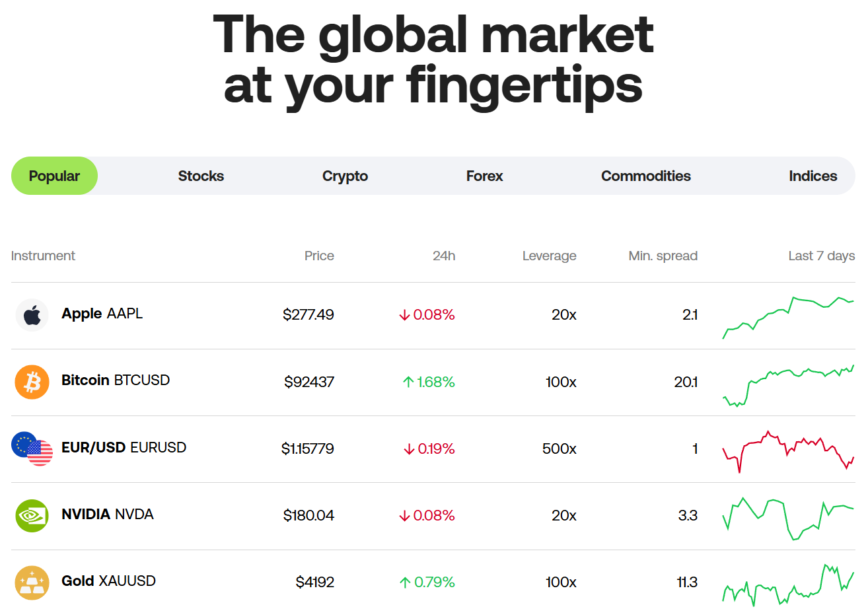Switch to the Commodities tab
This screenshot has width=868, height=609.
pyautogui.click(x=645, y=176)
